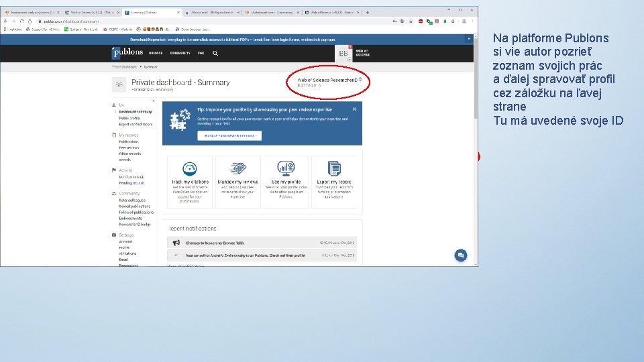Open the search magnifier in Publons header
The height and width of the screenshot is (362, 644).
[x=215, y=54]
